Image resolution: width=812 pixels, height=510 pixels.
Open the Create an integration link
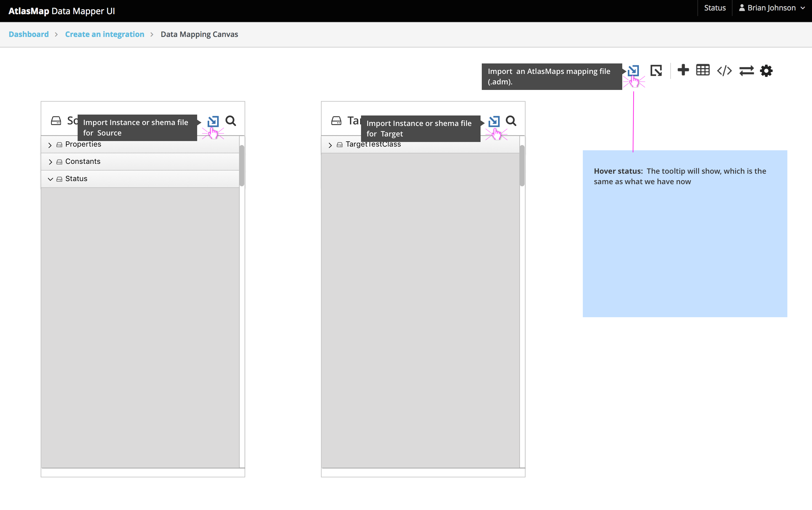tap(104, 34)
